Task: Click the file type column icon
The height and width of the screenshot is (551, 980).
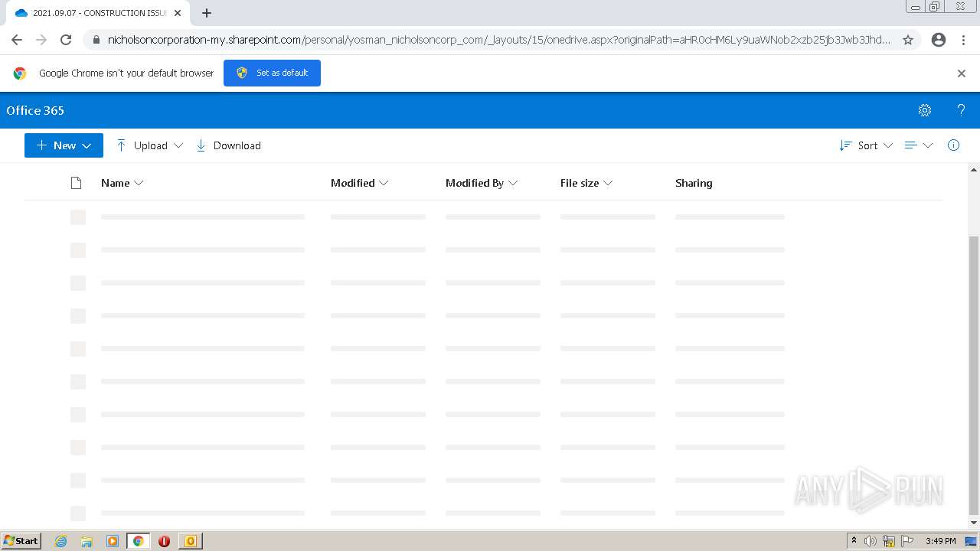Action: [76, 183]
